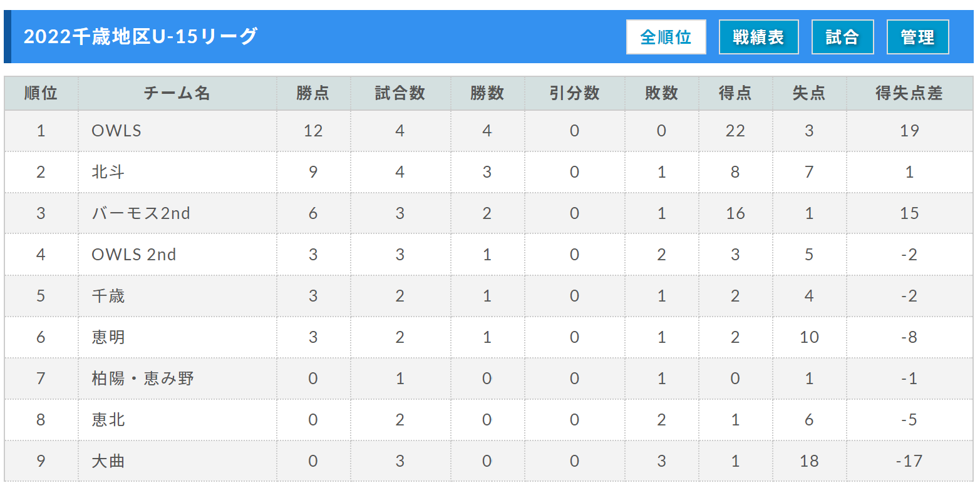The image size is (980, 488).
Task: Click the 順位 column header
Action: (41, 93)
